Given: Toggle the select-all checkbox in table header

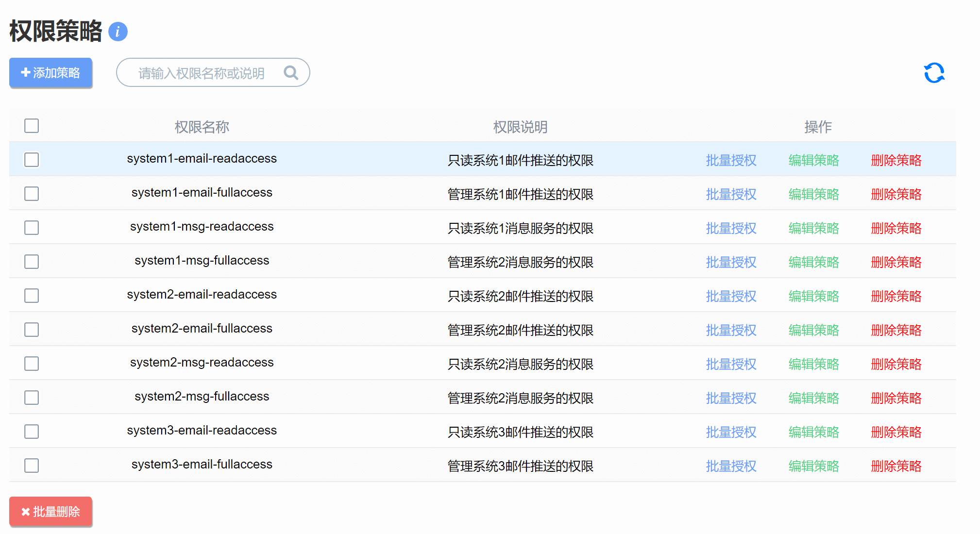Looking at the screenshot, I should tap(32, 126).
